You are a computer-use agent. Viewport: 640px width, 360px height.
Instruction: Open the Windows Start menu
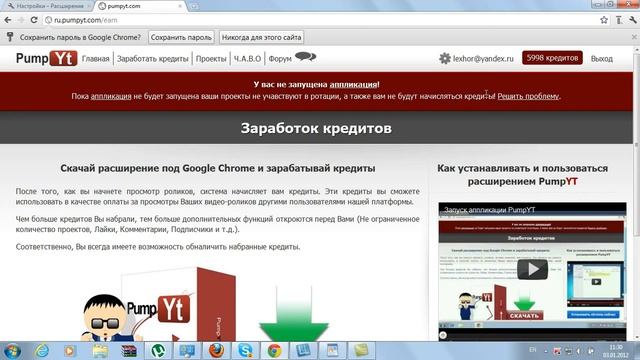(x=12, y=351)
